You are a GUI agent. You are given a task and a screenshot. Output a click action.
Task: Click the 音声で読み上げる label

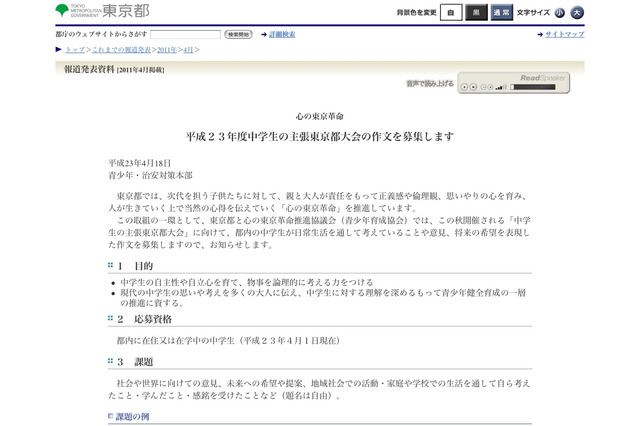point(430,83)
